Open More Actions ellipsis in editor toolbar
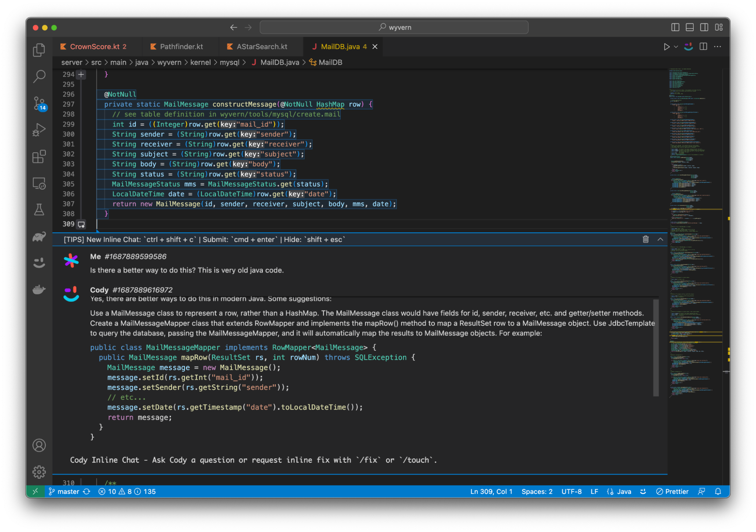Viewport: 756px width, 532px height. click(x=717, y=46)
